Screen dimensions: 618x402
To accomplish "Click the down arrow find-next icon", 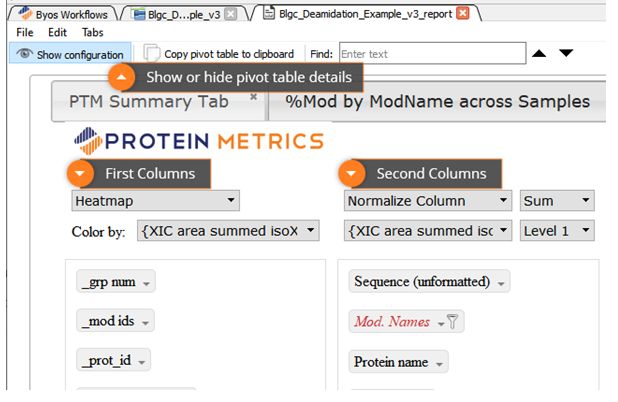I will tap(566, 53).
